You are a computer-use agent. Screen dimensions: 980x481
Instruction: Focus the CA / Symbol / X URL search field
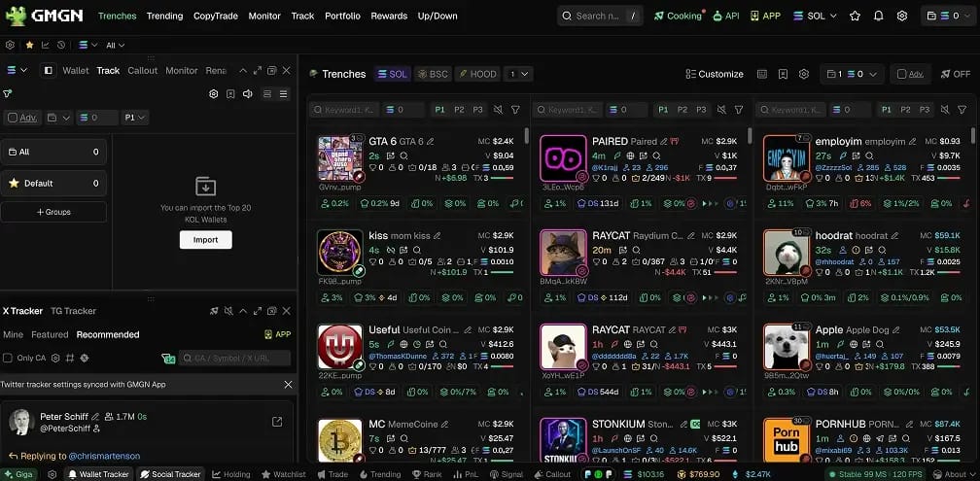click(234, 358)
